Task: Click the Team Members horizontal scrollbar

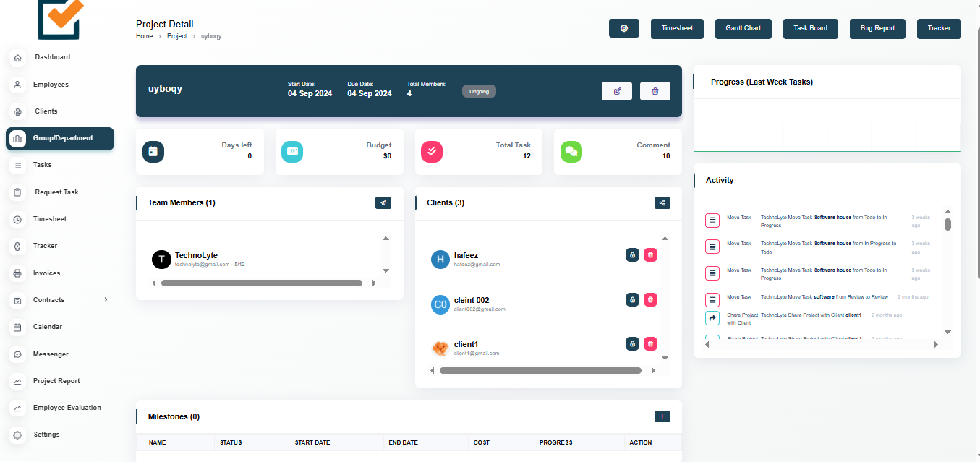Action: [x=262, y=283]
